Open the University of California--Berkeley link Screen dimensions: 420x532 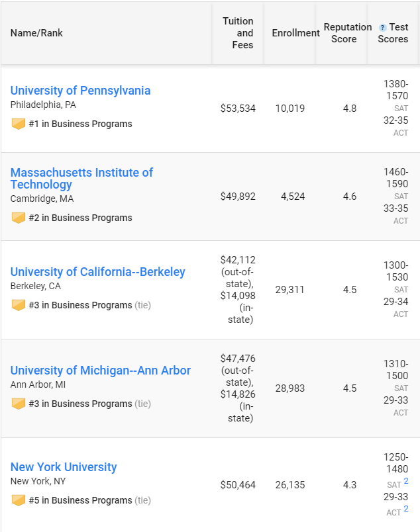[x=98, y=272]
